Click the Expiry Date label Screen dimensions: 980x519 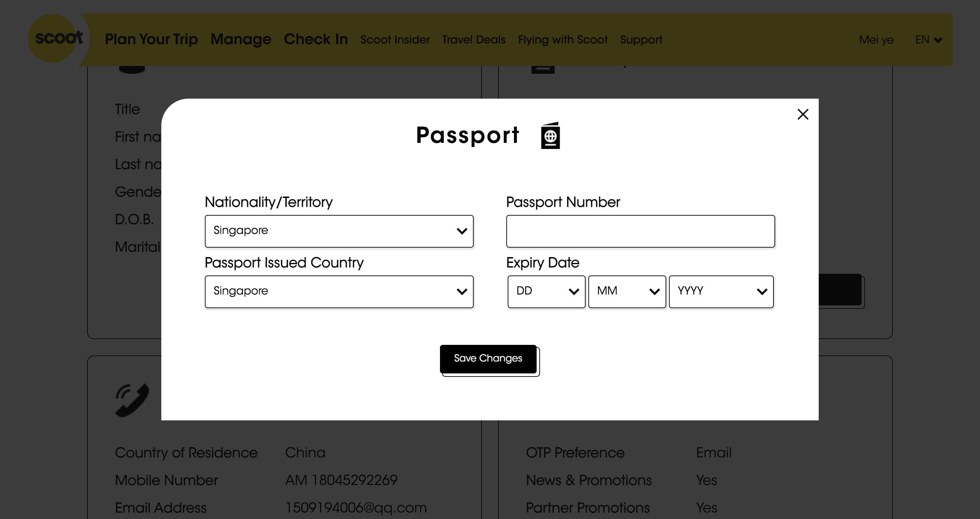click(x=542, y=263)
